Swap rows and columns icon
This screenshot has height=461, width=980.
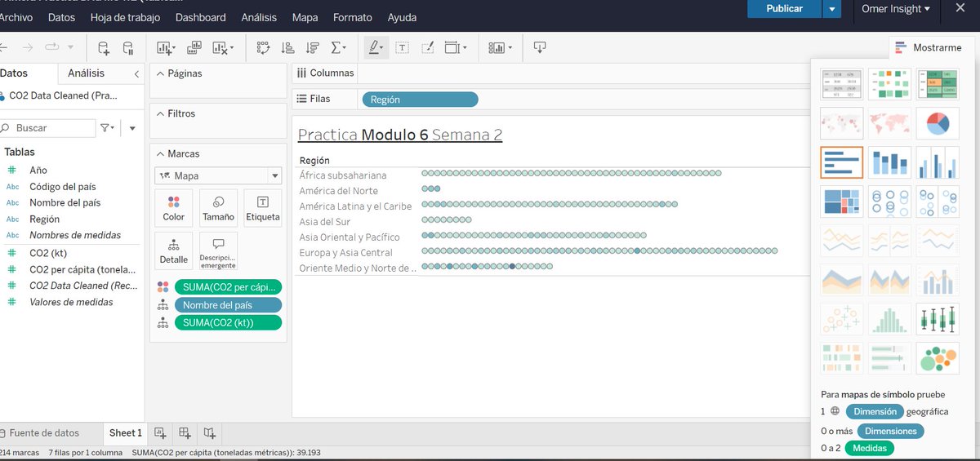[x=263, y=48]
